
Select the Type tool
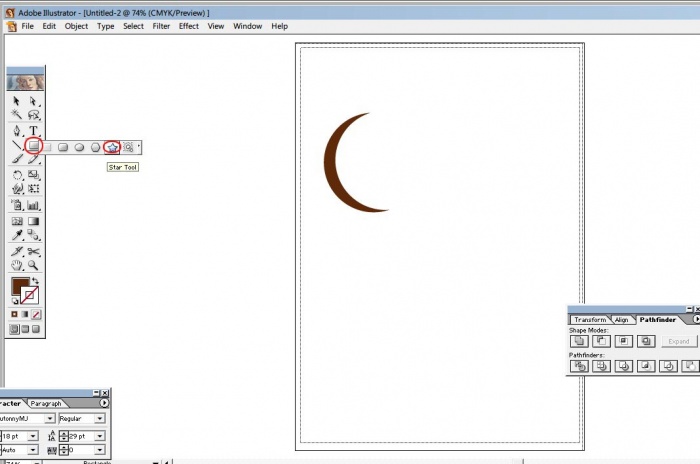34,131
